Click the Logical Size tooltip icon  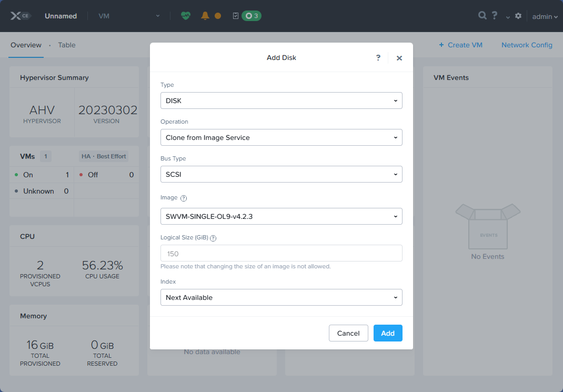pos(213,238)
